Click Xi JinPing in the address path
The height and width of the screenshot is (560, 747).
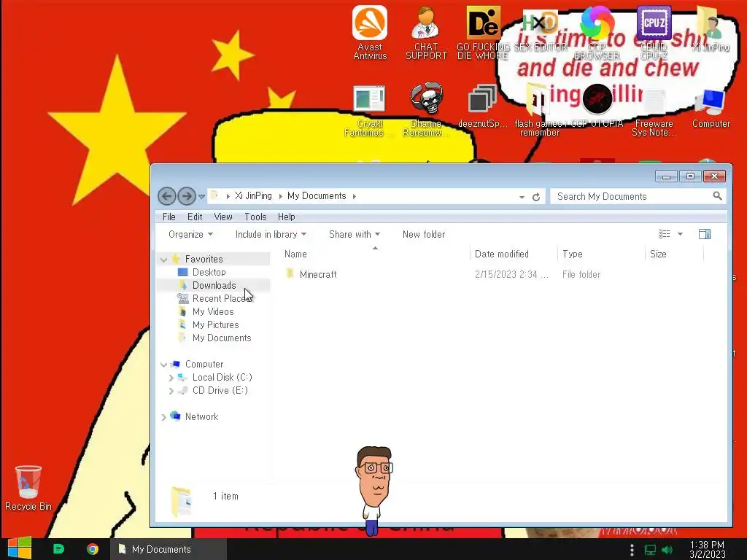253,195
